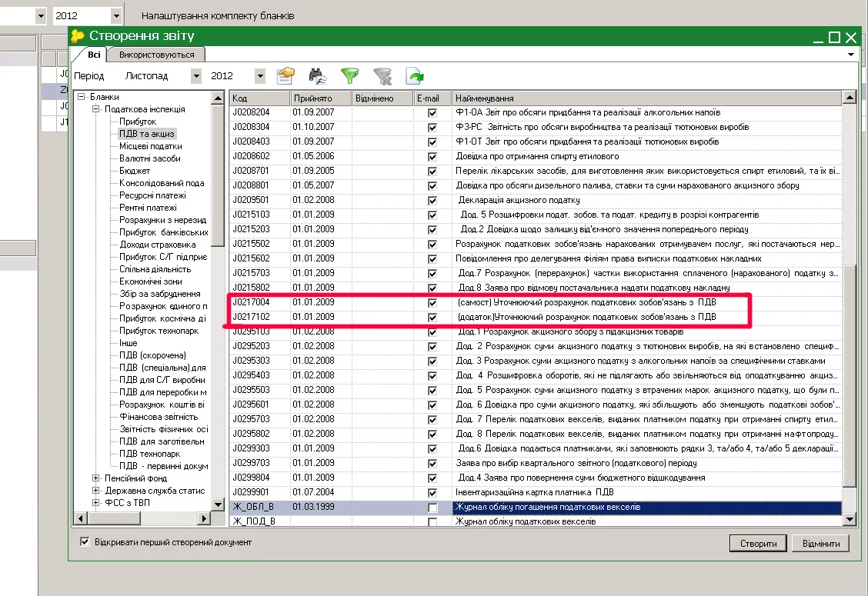Select the Всі tab
The image size is (868, 596).
(x=93, y=55)
